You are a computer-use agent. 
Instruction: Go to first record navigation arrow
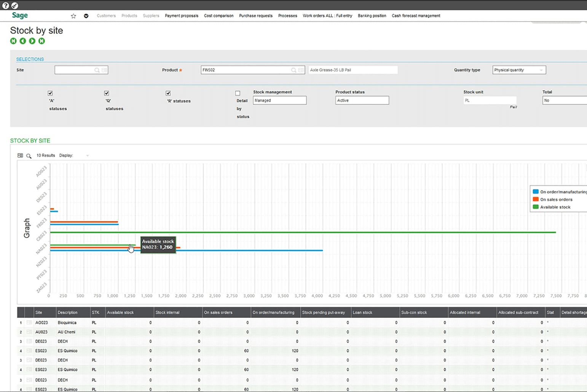(13, 41)
